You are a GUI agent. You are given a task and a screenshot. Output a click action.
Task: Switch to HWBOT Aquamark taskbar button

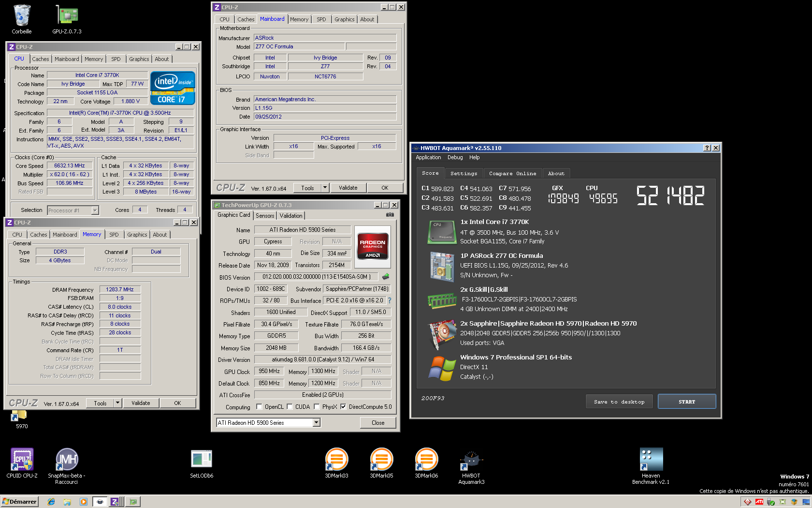click(x=100, y=502)
